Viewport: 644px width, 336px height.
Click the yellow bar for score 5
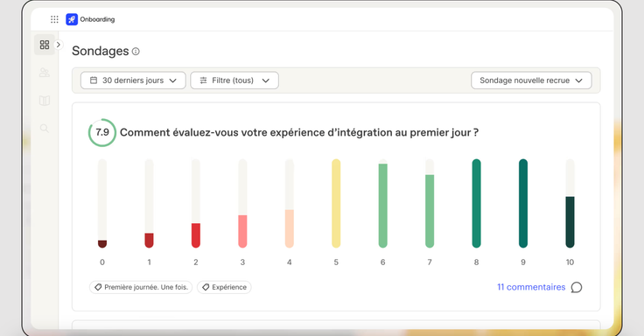[336, 203]
